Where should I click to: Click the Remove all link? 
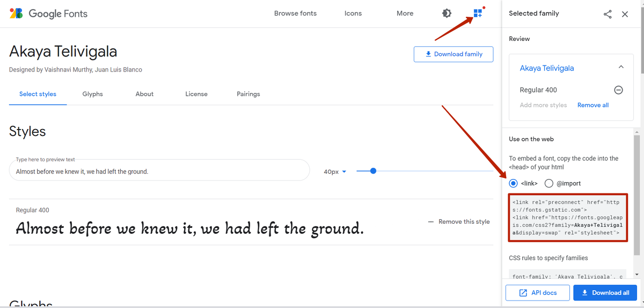click(592, 105)
